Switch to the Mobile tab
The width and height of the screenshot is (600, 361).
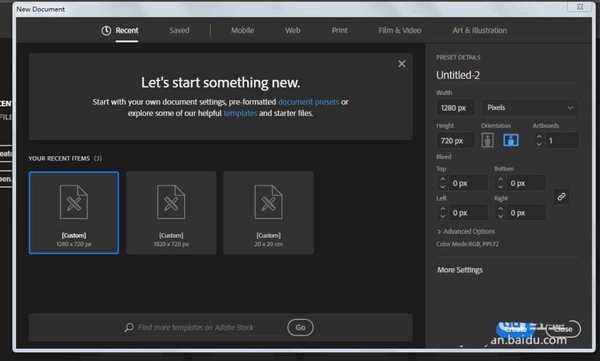pyautogui.click(x=243, y=30)
